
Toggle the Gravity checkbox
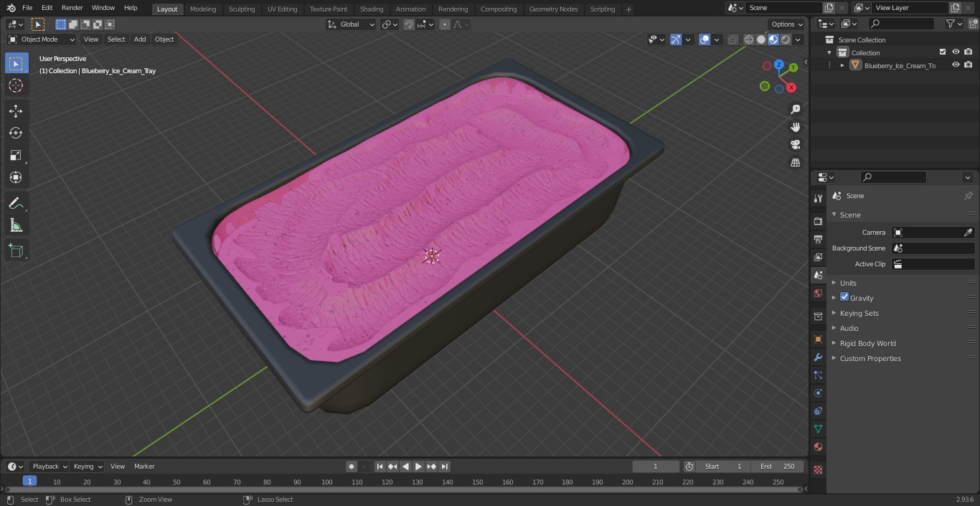coord(844,297)
